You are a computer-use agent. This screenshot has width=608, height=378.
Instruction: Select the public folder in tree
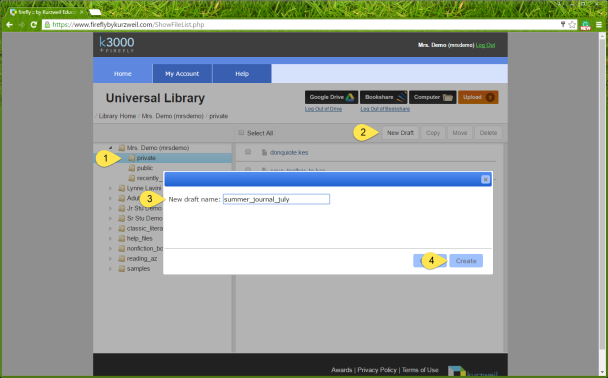[x=145, y=168]
